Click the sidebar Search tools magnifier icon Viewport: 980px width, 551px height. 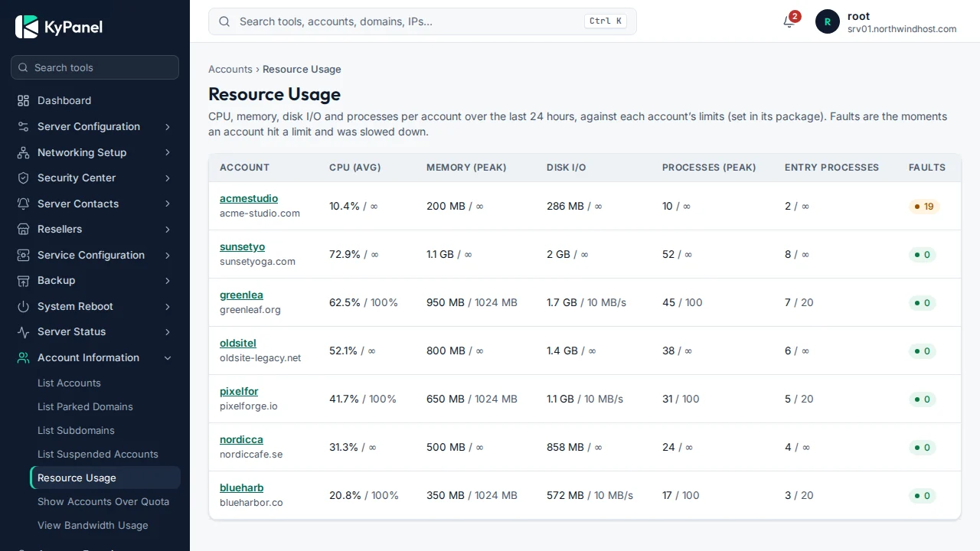click(23, 67)
